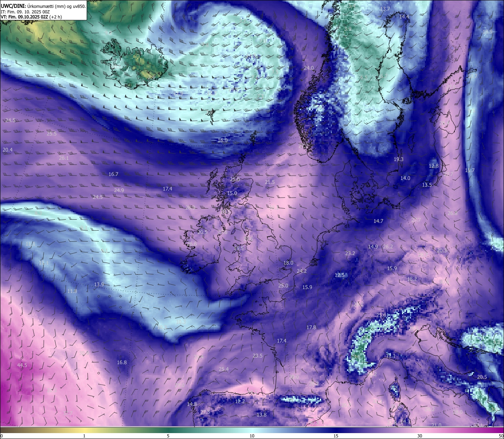Click the 30 tick on color scale
This screenshot has height=439, width=504.
(420, 436)
